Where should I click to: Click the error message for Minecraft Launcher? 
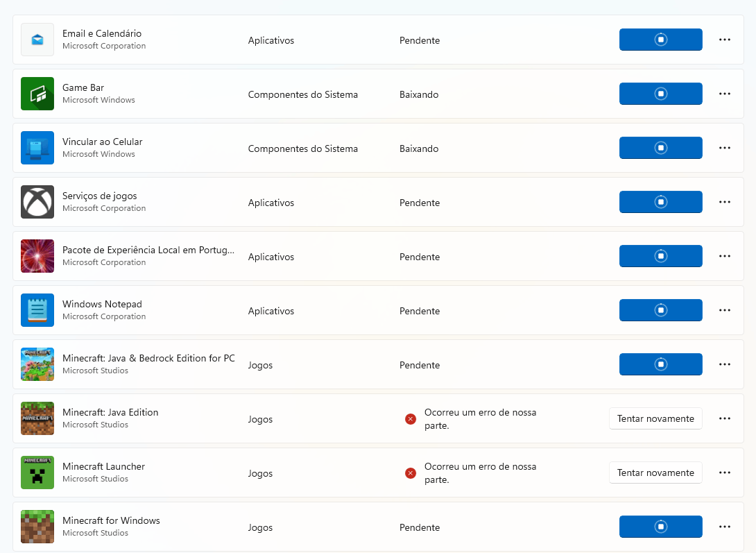[x=480, y=473]
